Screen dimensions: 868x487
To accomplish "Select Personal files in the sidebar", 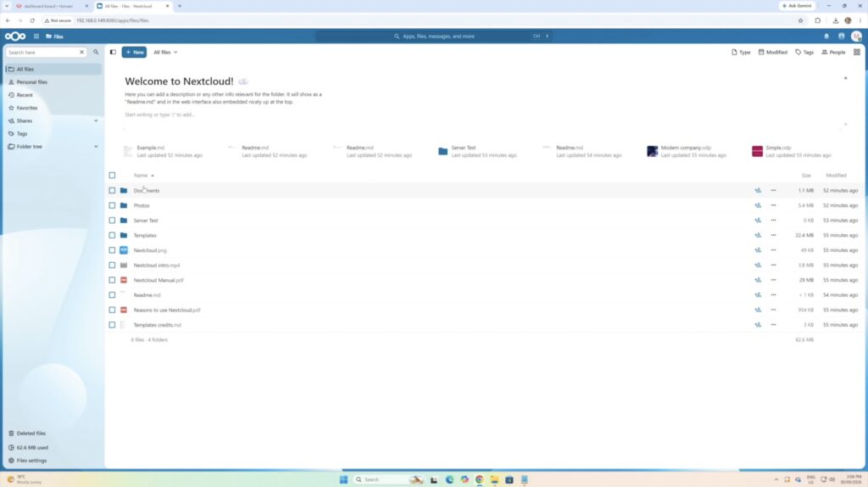I will click(53, 82).
